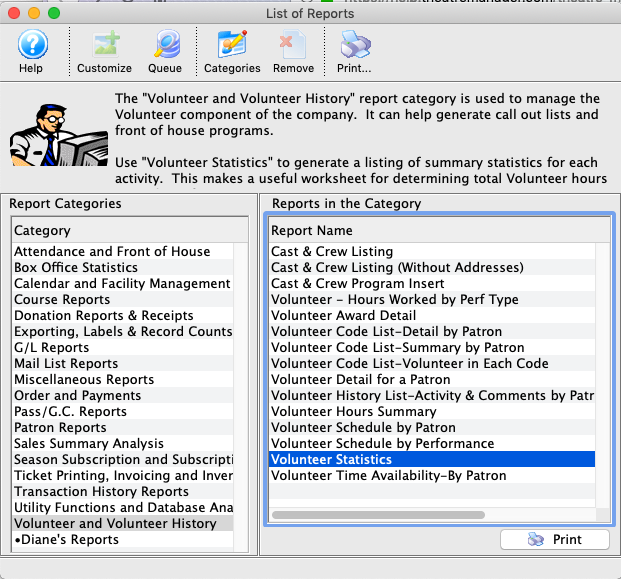The width and height of the screenshot is (621, 579).
Task: Choose Calendar and Facility Management category
Action: [123, 284]
